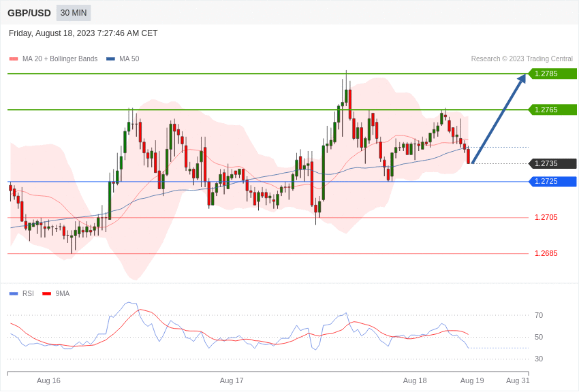Click the Aug 19 date axis label

[472, 380]
